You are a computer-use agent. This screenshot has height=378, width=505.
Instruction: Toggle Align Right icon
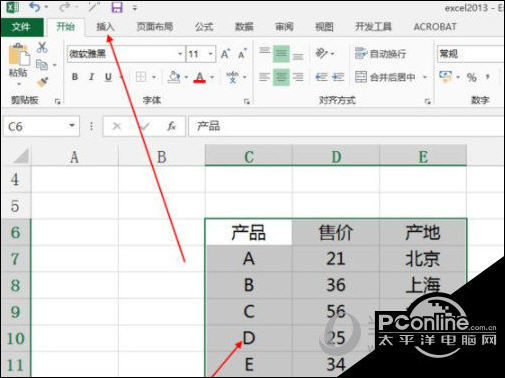coord(298,77)
